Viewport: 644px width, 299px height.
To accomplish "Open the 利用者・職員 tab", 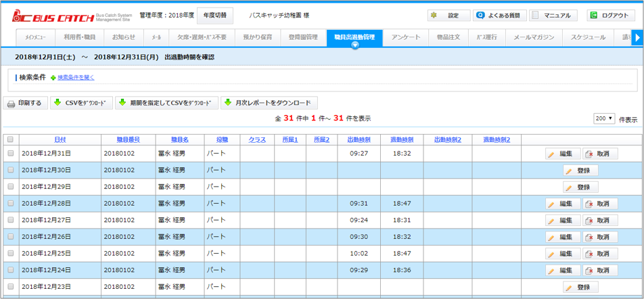I will click(x=79, y=37).
